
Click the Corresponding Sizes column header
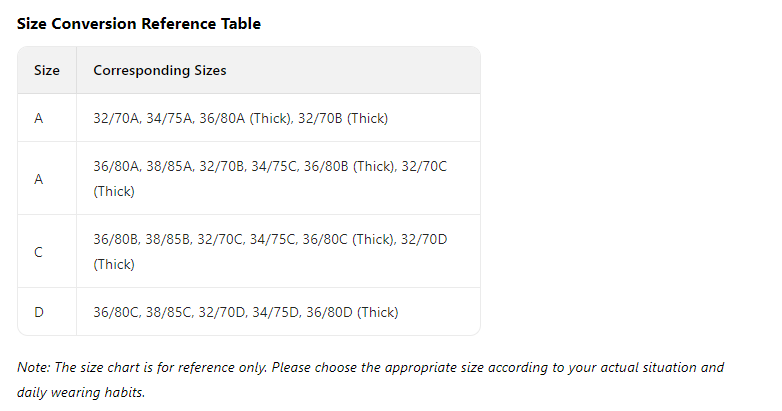278,70
